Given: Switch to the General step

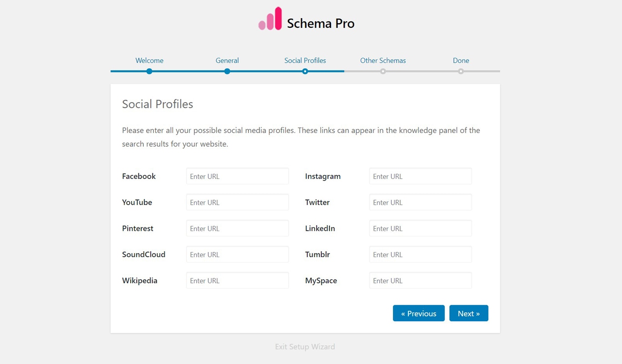Looking at the screenshot, I should (227, 60).
